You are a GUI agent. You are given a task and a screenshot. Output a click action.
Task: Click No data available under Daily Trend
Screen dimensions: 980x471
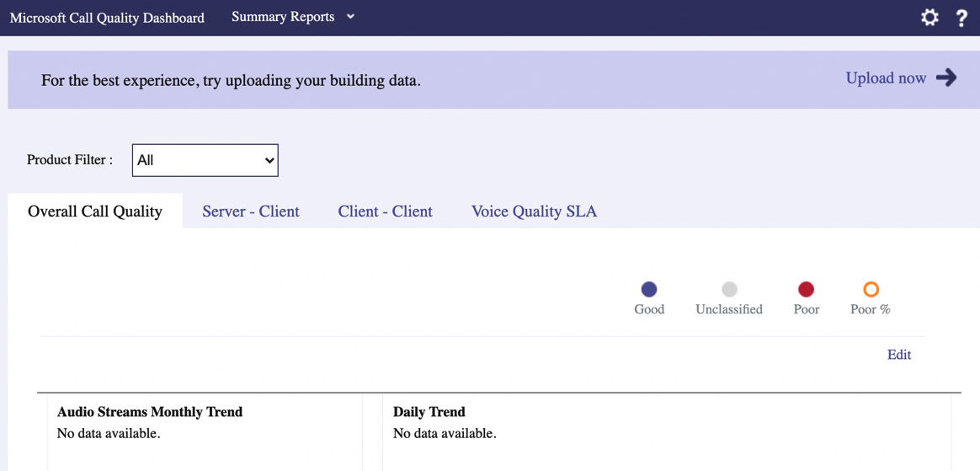[445, 433]
